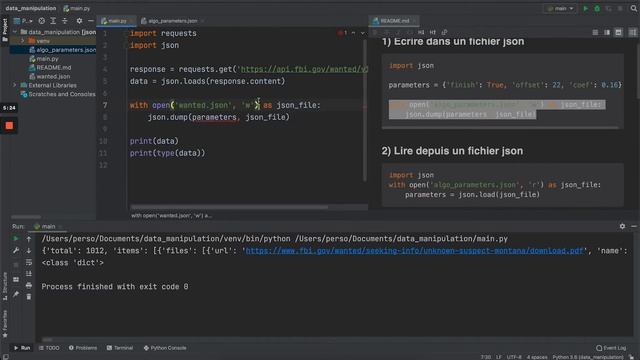
Task: Toggle the Structure tool window side tab
Action: tap(5, 286)
